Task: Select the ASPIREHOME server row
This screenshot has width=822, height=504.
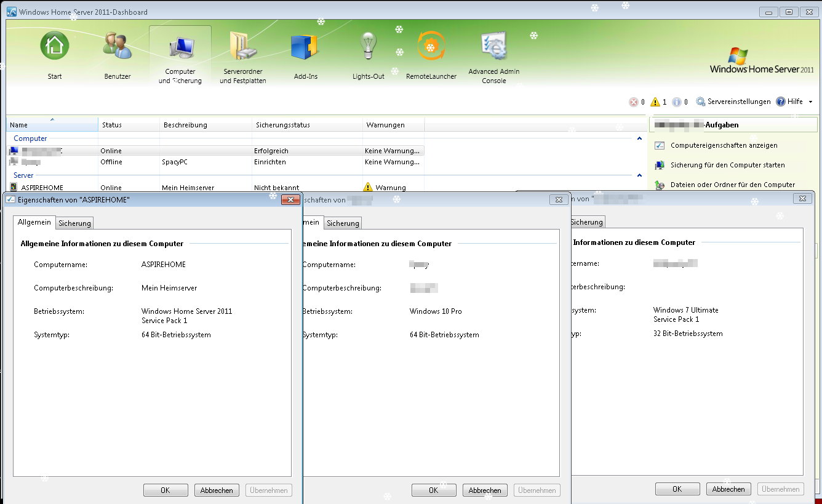Action: (215, 187)
